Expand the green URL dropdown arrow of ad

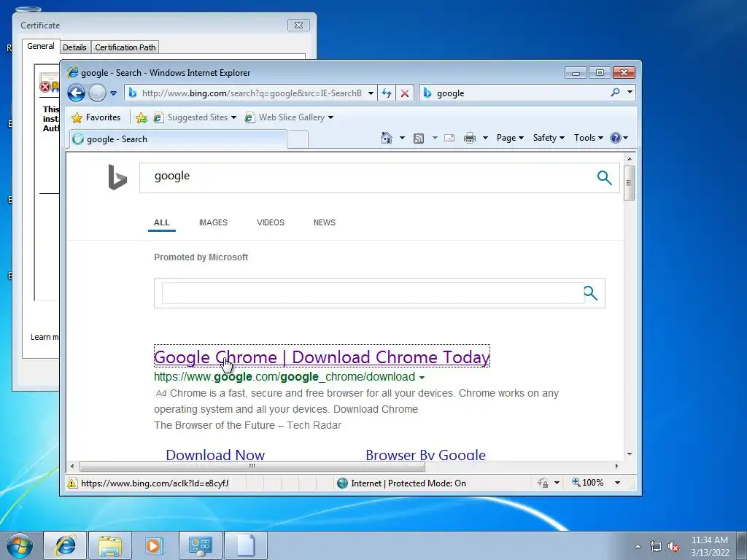point(422,378)
